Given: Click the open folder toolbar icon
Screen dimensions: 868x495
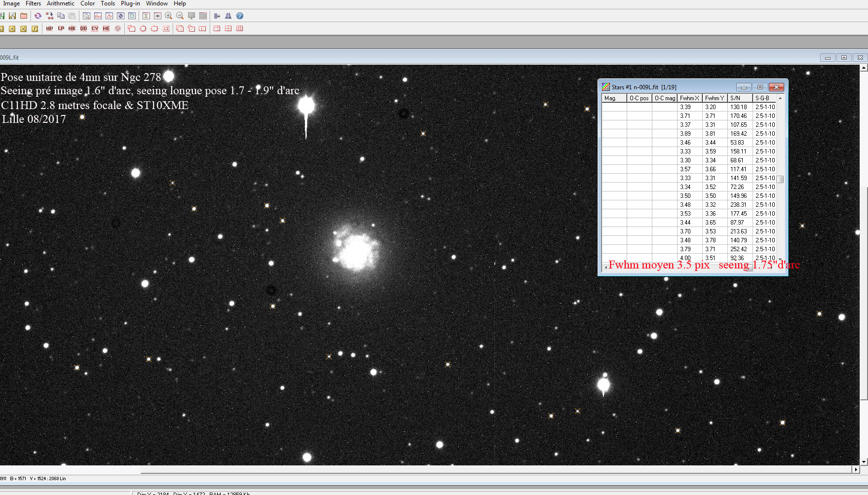Looking at the screenshot, I should (x=24, y=16).
